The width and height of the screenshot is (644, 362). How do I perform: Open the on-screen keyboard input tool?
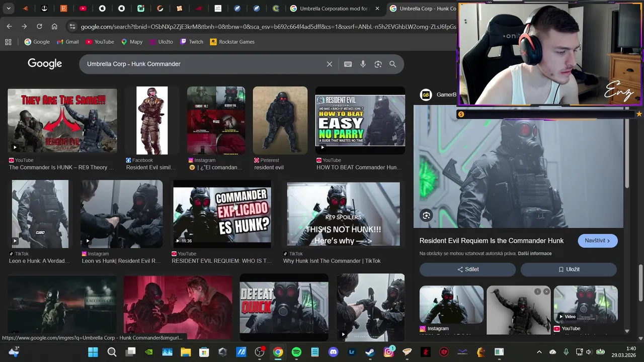[348, 64]
